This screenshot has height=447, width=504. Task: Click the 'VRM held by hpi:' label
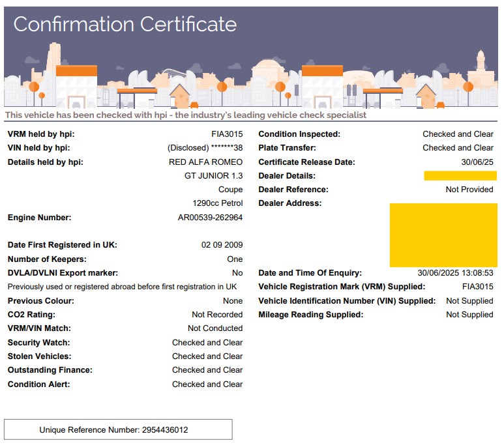pyautogui.click(x=41, y=134)
